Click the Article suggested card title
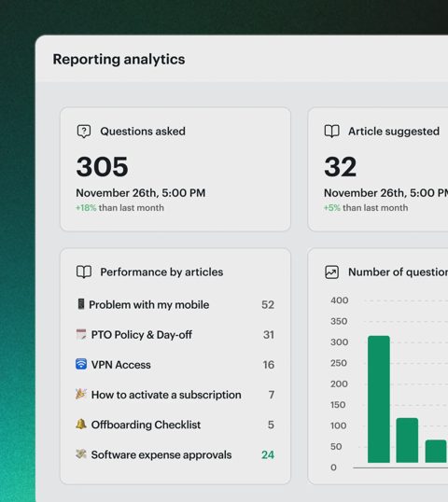This screenshot has height=502, width=448. 394,132
